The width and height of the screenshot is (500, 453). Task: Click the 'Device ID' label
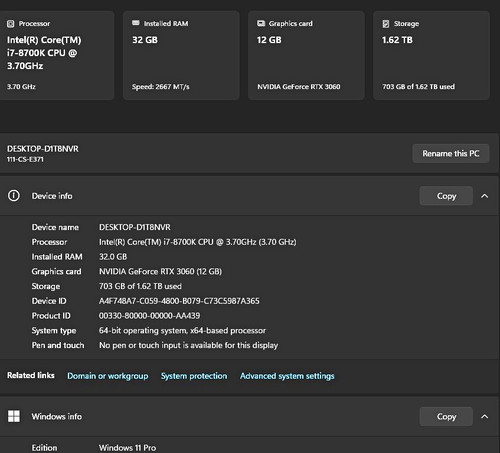49,301
